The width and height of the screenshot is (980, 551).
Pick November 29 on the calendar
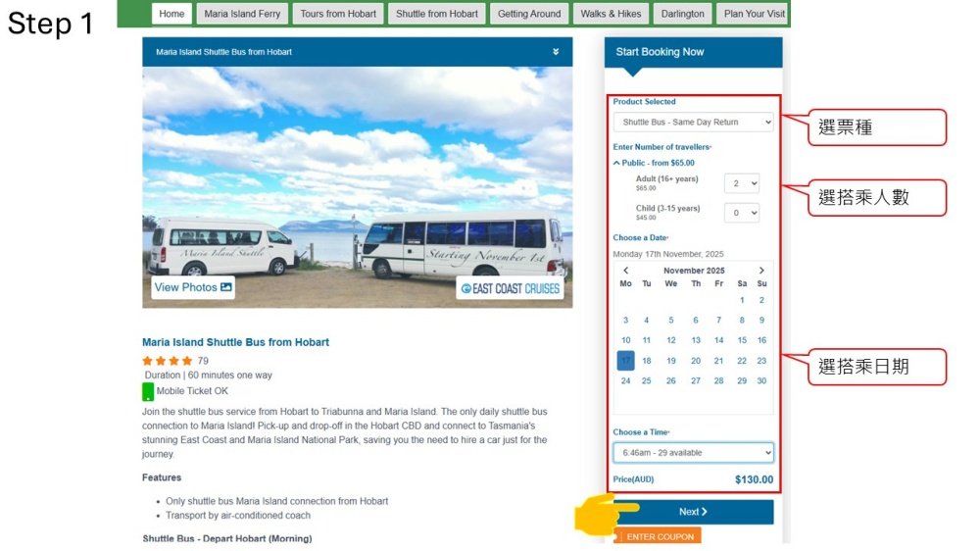742,380
